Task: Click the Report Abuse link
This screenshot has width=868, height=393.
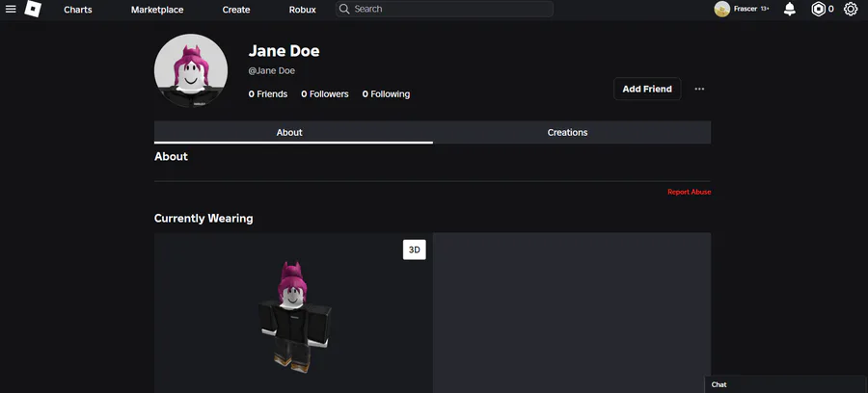Action: coord(690,192)
